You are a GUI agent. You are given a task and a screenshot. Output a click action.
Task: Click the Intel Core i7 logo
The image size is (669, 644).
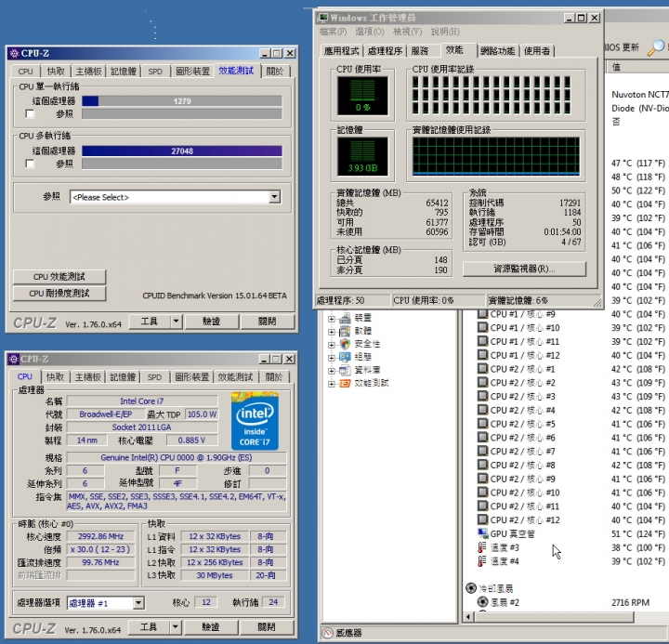[x=255, y=421]
